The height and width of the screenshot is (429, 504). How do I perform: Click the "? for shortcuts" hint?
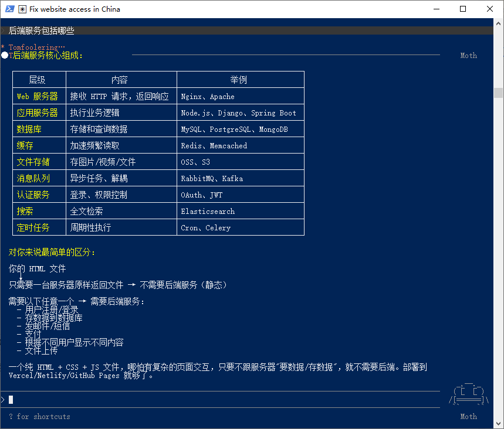click(x=39, y=417)
